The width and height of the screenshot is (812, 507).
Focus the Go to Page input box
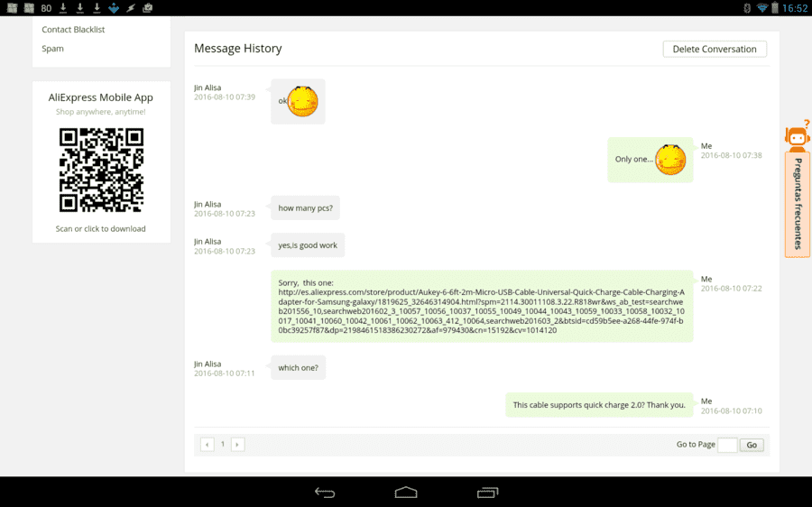pos(727,445)
